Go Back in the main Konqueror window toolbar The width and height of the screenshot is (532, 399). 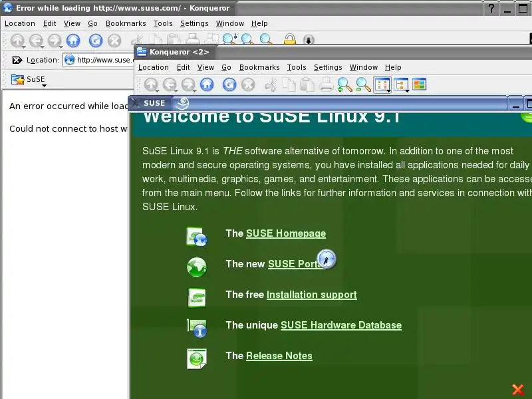pos(36,41)
